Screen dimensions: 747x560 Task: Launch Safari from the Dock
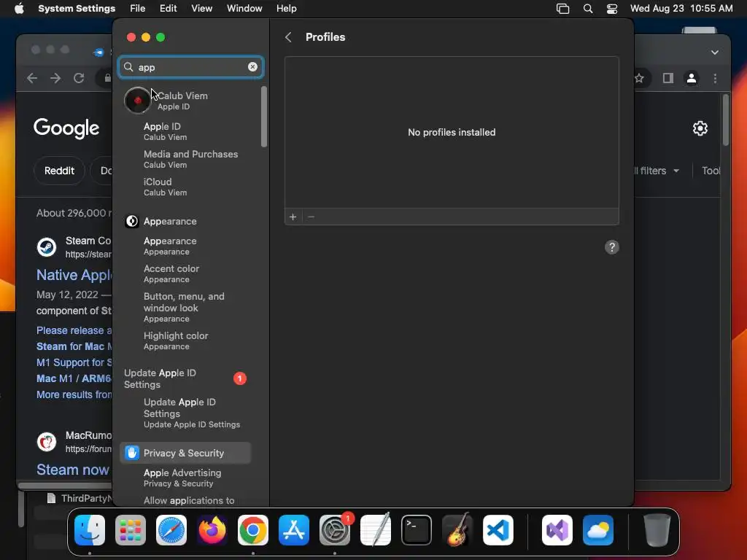point(171,530)
